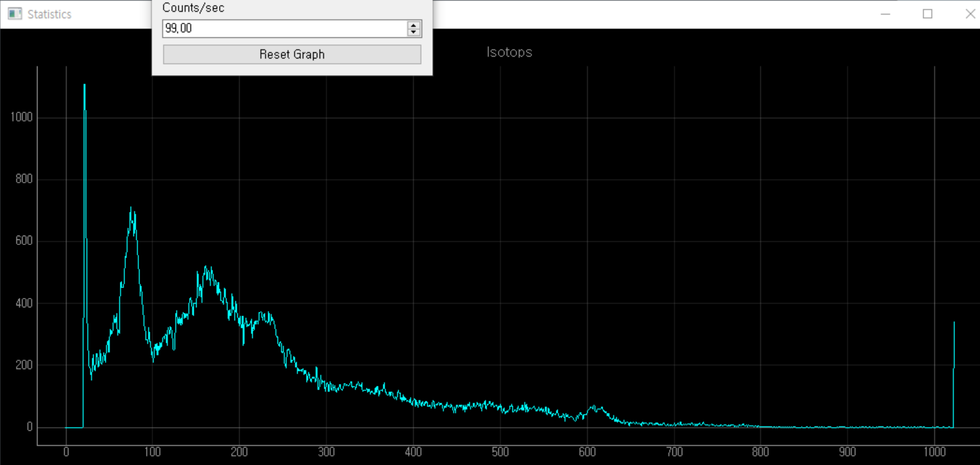Screen dimensions: 980x465
Task: Close the Statistics window
Action: tap(969, 14)
